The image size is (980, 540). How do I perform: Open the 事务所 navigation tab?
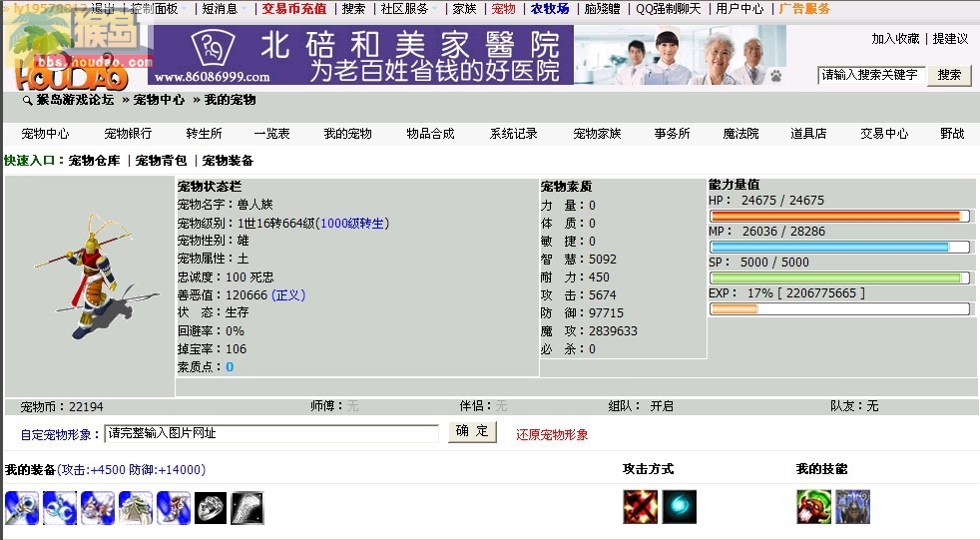pos(672,133)
